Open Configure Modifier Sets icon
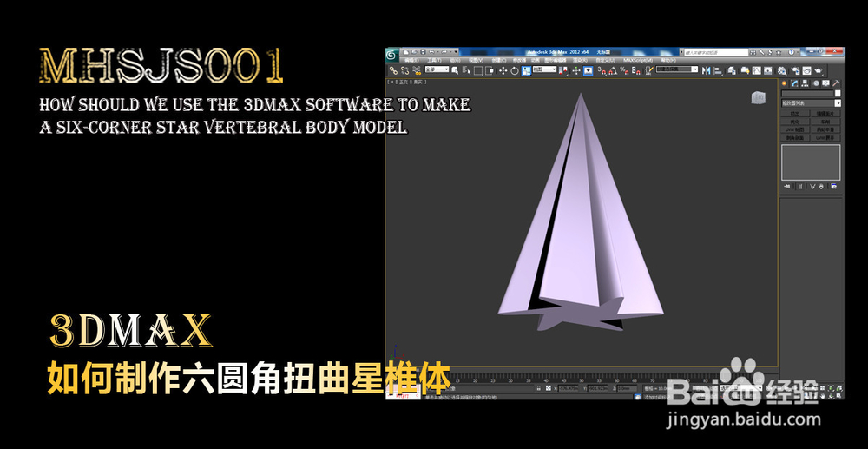Screen dimensions: 868x449 tap(833, 187)
